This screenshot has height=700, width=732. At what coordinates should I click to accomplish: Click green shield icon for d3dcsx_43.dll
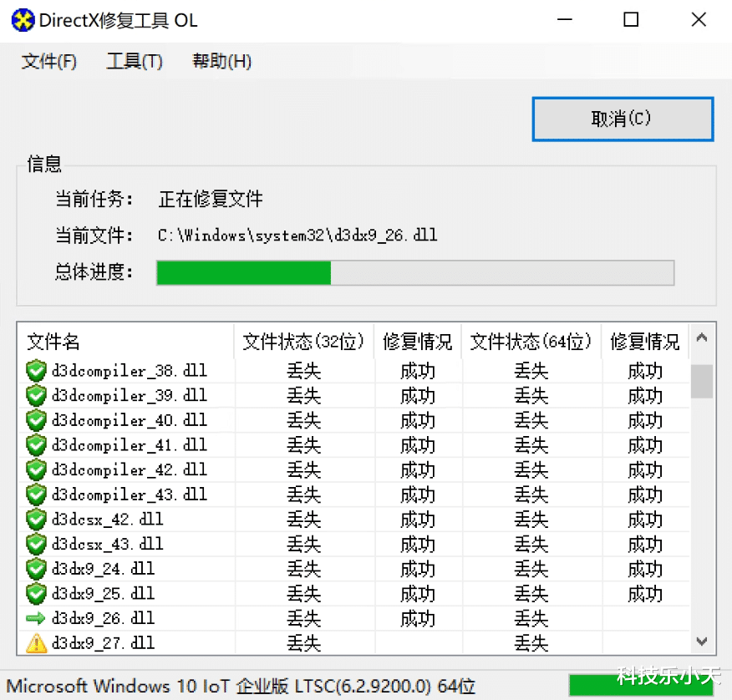(x=36, y=544)
